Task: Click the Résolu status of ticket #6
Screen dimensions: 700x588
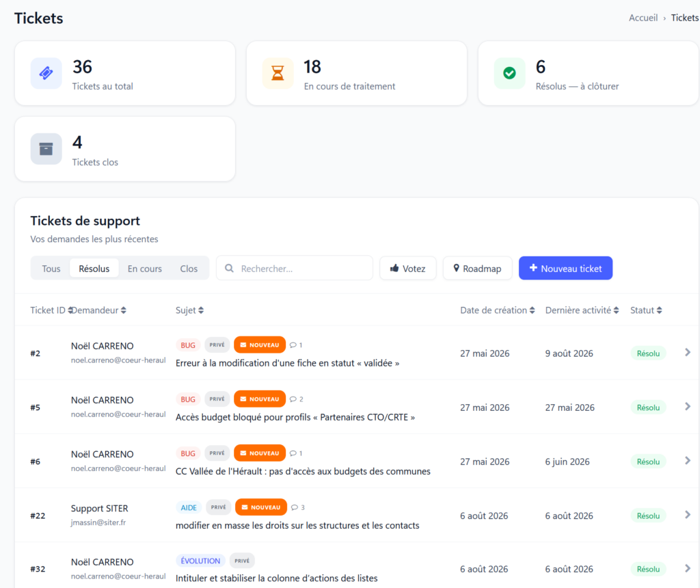Action: [648, 462]
